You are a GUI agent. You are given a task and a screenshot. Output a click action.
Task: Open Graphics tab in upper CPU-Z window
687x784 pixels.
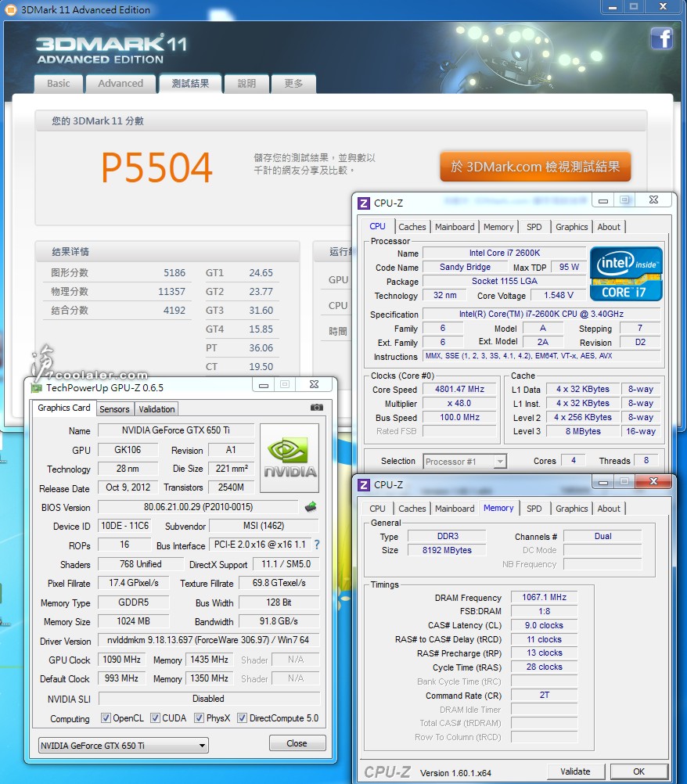click(x=571, y=227)
